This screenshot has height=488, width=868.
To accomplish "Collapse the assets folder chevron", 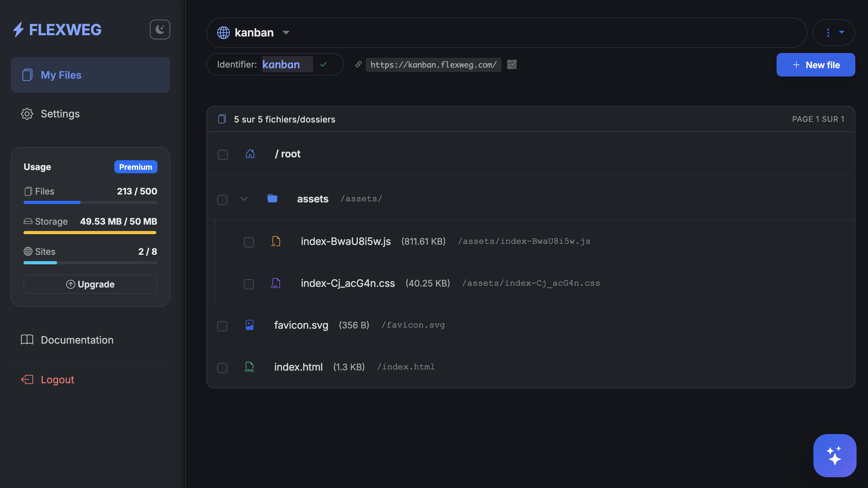I will point(244,199).
